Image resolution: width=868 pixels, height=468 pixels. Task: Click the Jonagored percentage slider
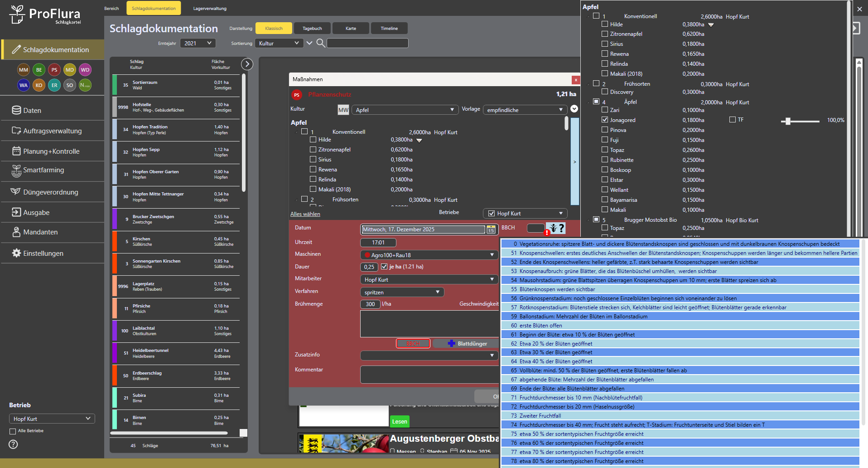(800, 121)
